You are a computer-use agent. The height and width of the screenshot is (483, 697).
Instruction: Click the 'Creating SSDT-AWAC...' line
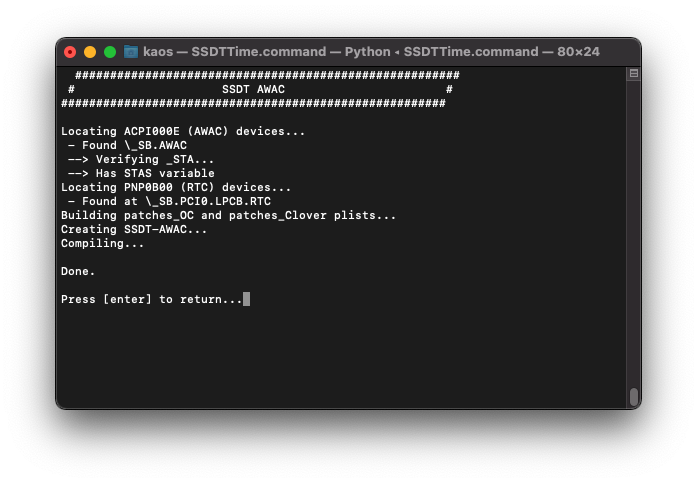[134, 229]
